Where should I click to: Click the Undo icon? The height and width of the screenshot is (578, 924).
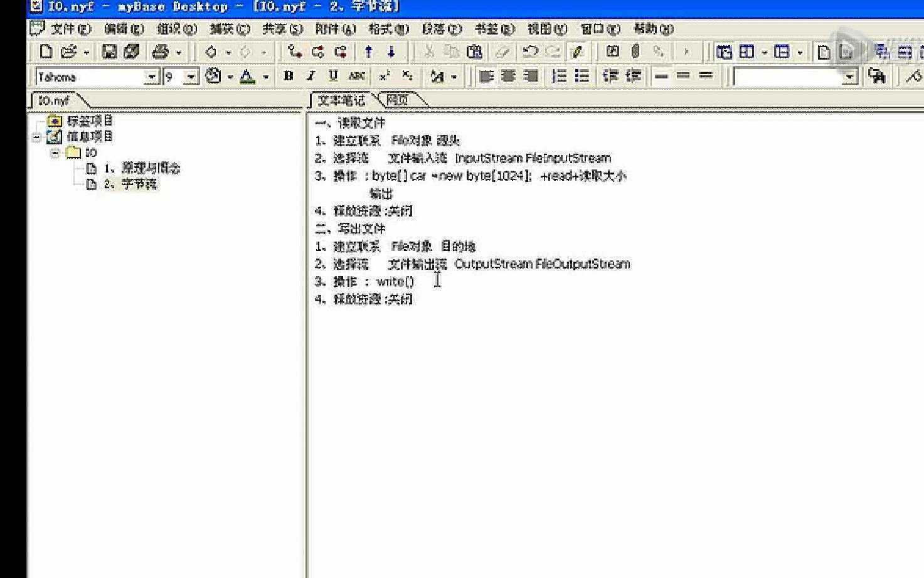(x=530, y=51)
